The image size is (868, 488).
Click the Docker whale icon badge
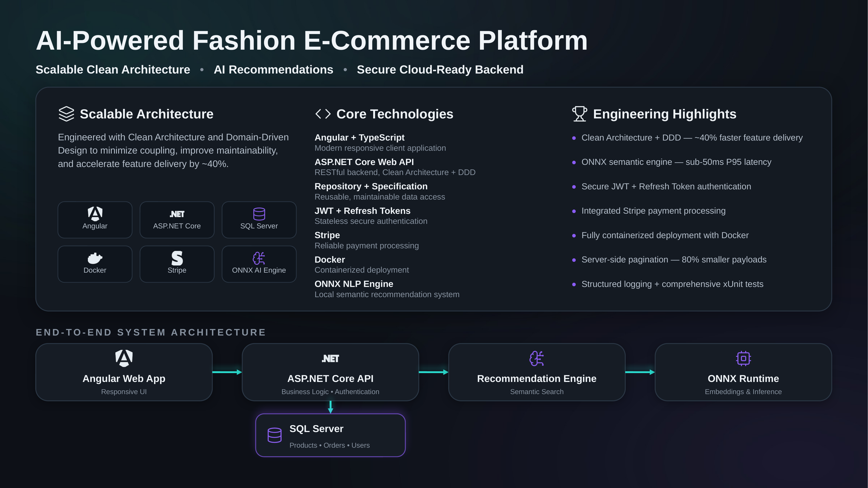[x=95, y=258]
